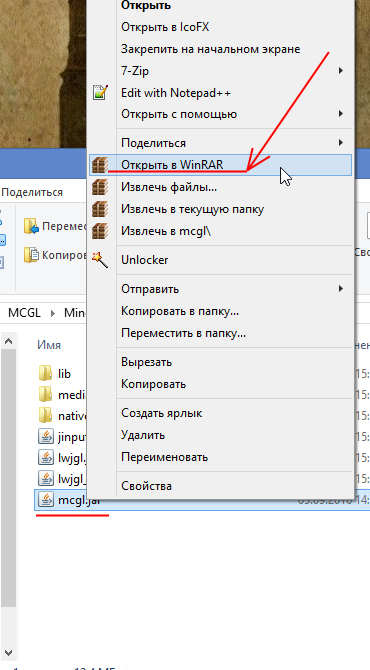The height and width of the screenshot is (670, 370).
Task: Open the Поделиться ribbon tab in Explorer
Action: 32,192
